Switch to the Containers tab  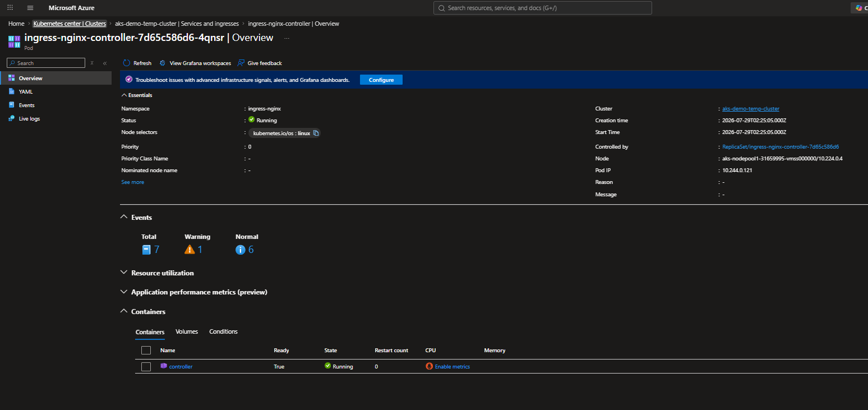150,332
